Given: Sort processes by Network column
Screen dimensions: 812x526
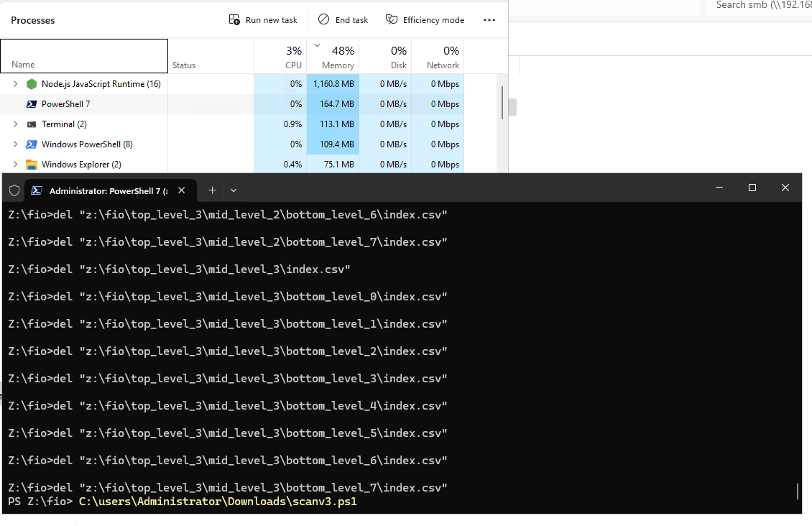Looking at the screenshot, I should coord(438,56).
